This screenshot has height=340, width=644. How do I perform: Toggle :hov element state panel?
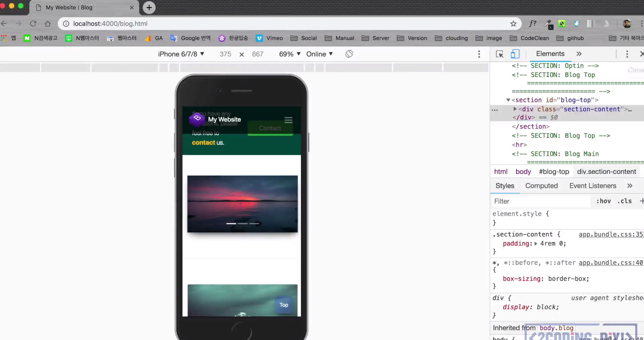coord(603,201)
